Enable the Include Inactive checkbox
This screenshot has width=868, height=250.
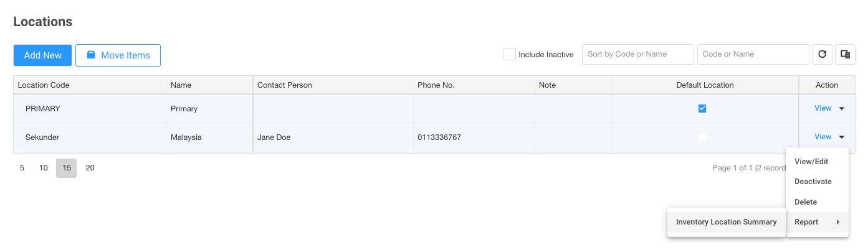pos(509,54)
